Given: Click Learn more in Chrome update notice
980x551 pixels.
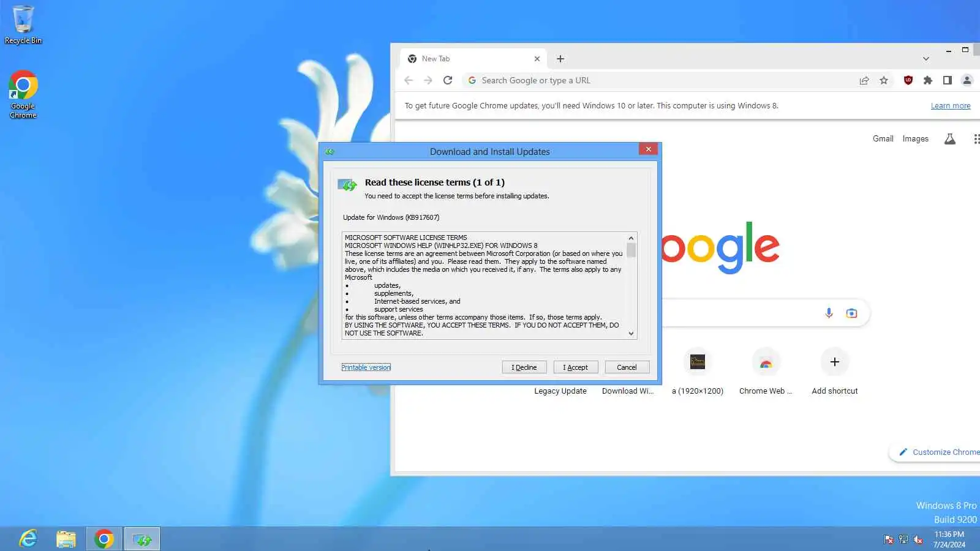Looking at the screenshot, I should click(x=951, y=106).
